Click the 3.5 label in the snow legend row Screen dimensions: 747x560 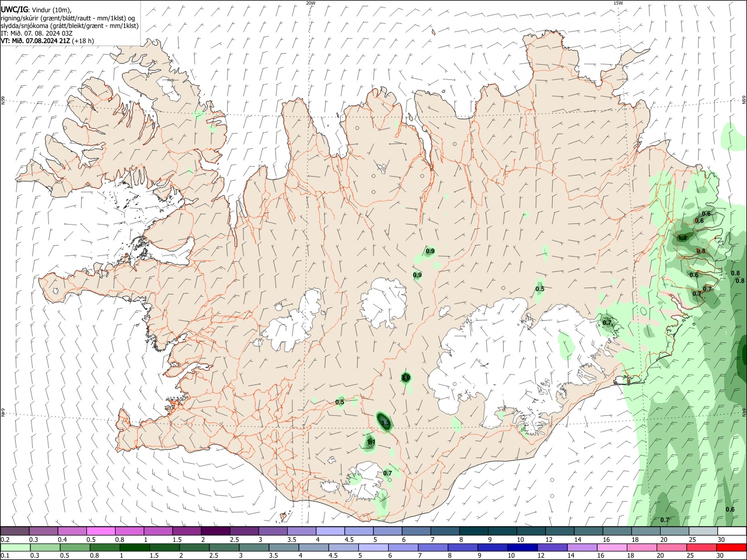[292, 540]
